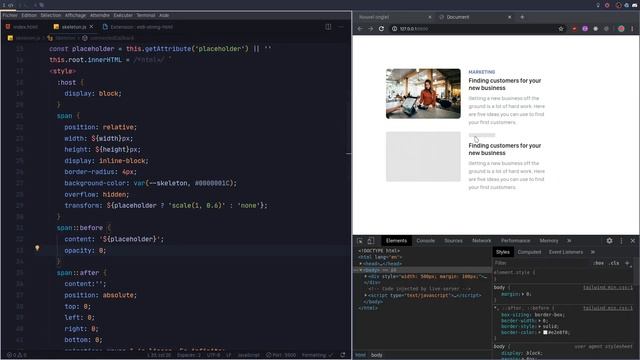Open the browser three-dot menu

[x=632, y=29]
